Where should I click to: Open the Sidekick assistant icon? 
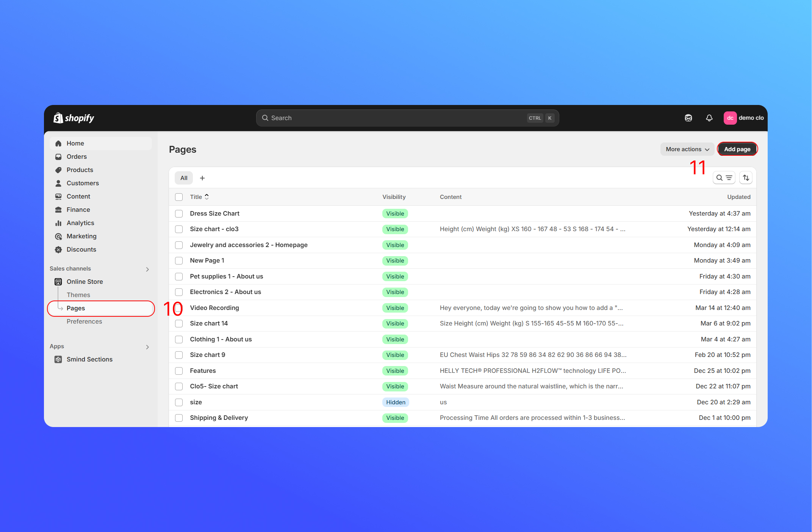(688, 118)
